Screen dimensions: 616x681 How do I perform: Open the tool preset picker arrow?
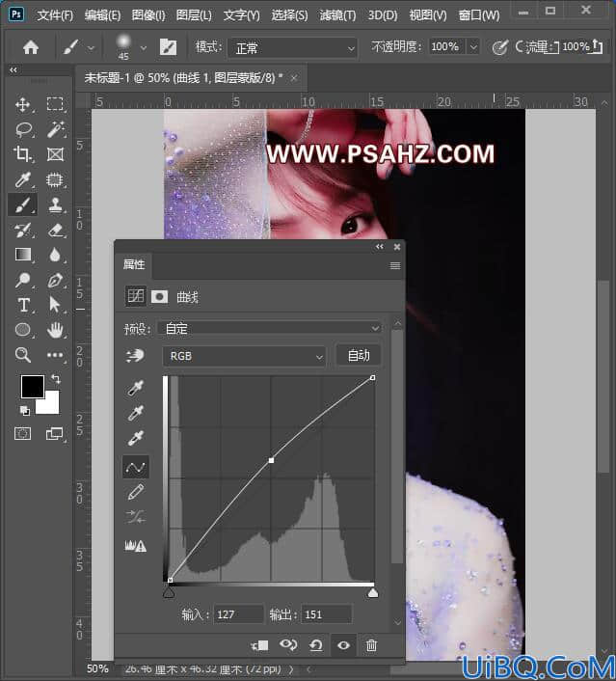click(91, 47)
